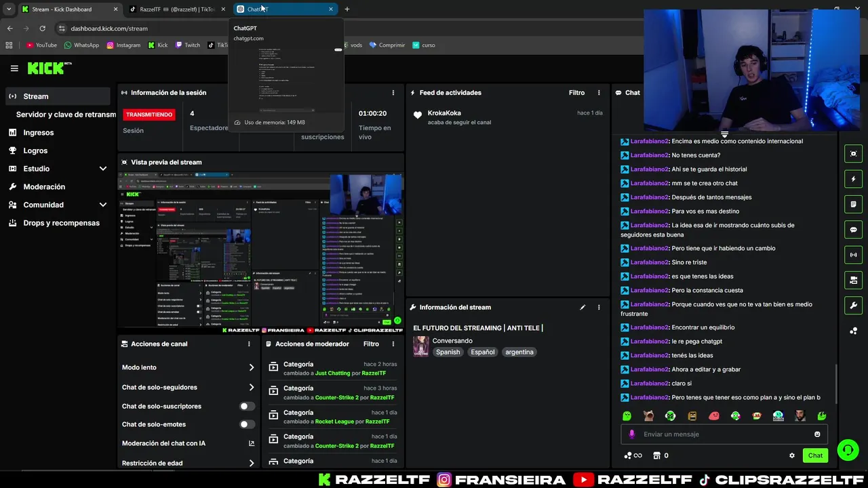Viewport: 868px width, 488px height.
Task: Insert the bearded man face emote
Action: pos(800,415)
